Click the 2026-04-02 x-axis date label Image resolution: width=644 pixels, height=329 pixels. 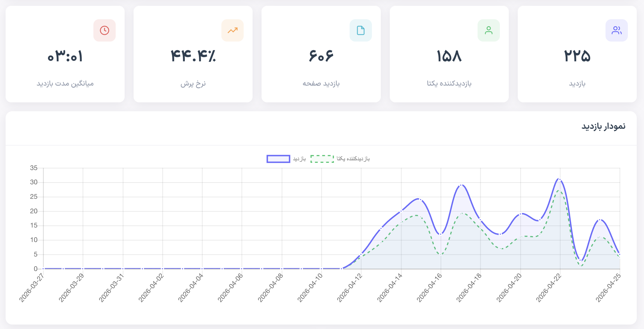click(151, 288)
